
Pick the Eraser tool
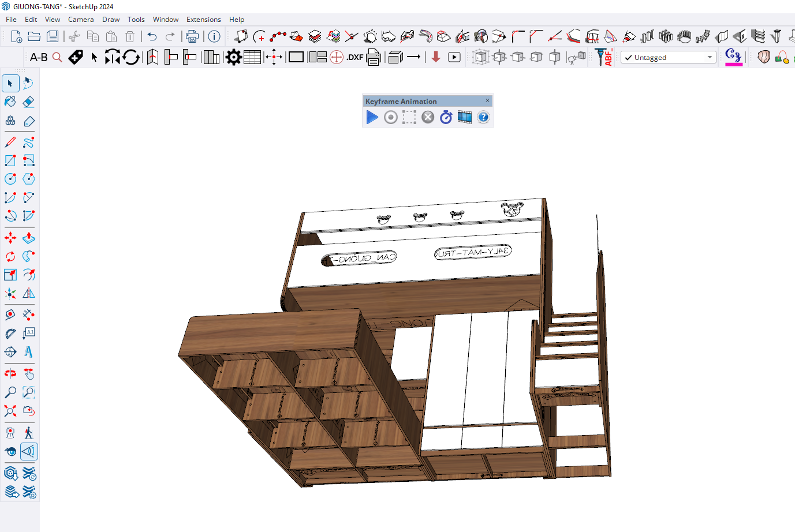pos(28,102)
